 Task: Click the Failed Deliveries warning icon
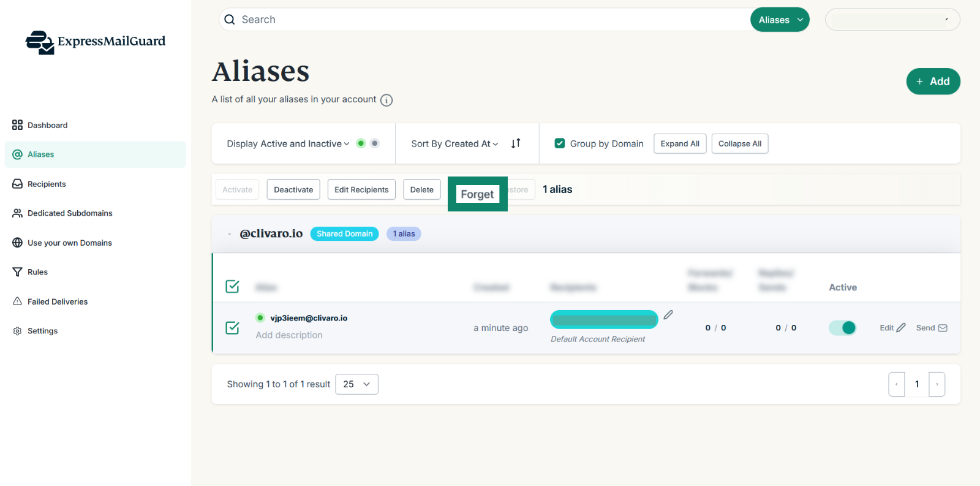(17, 301)
